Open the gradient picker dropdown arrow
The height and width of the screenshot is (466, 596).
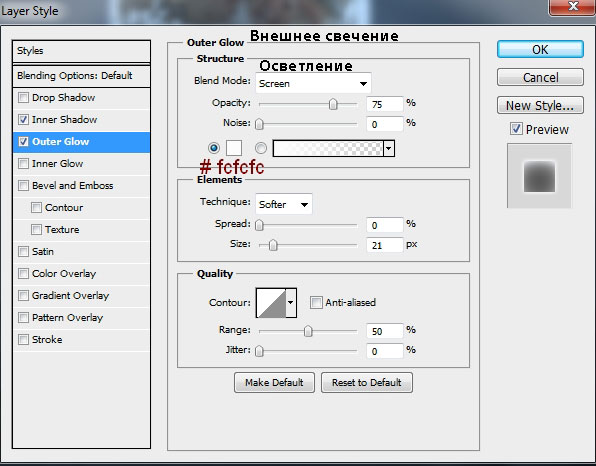click(x=388, y=148)
